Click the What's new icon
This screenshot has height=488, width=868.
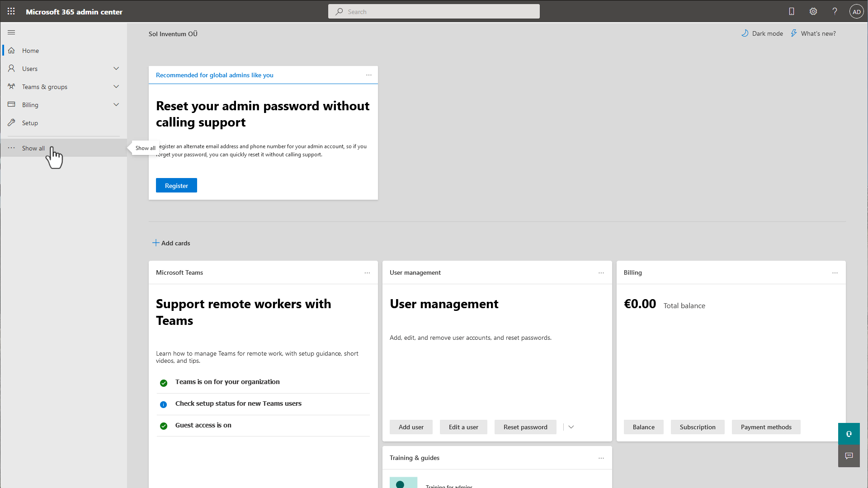[x=794, y=33]
